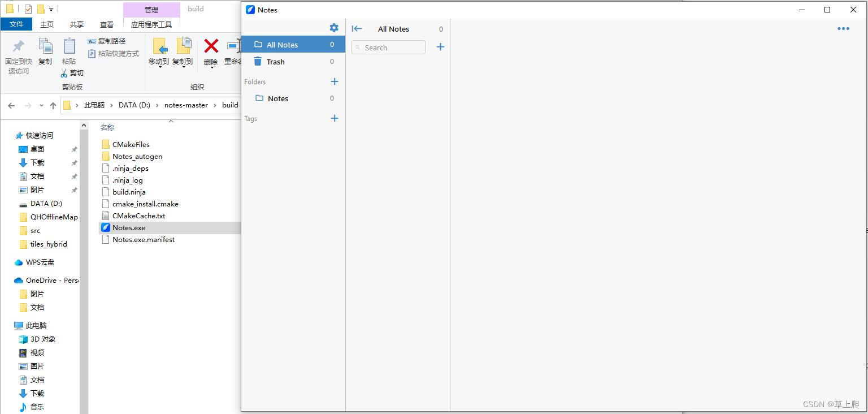The image size is (868, 414).
Task: Open the Home (主页) ribbon tab
Action: click(x=47, y=24)
